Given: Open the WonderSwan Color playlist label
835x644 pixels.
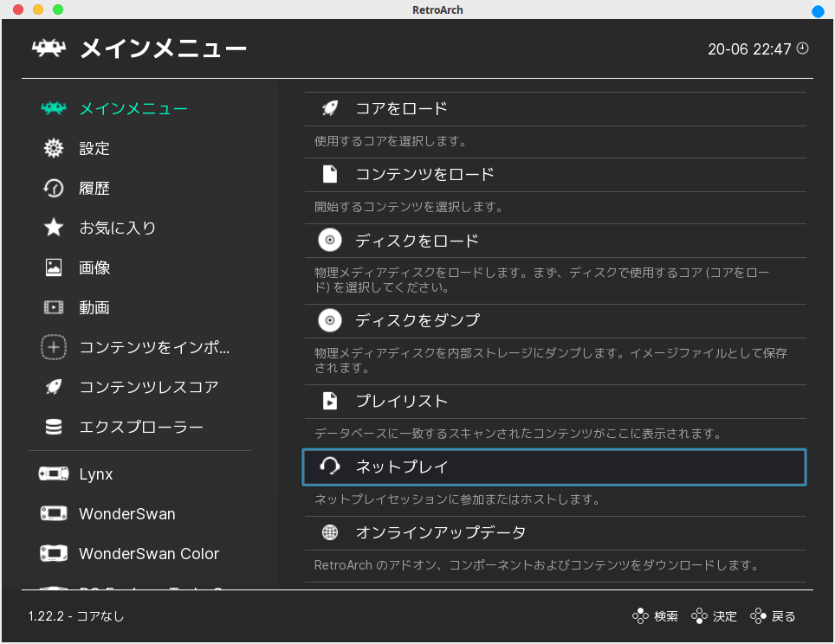Looking at the screenshot, I should pyautogui.click(x=149, y=553).
